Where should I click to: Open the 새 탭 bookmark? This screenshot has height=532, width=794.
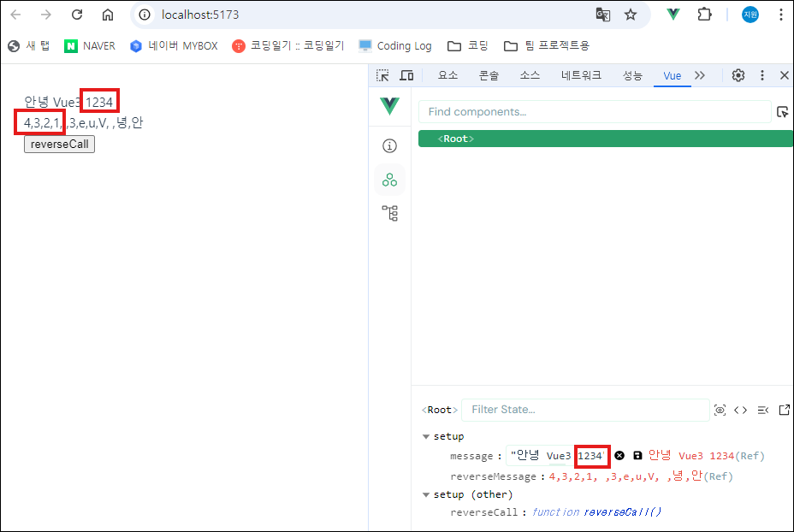[29, 46]
